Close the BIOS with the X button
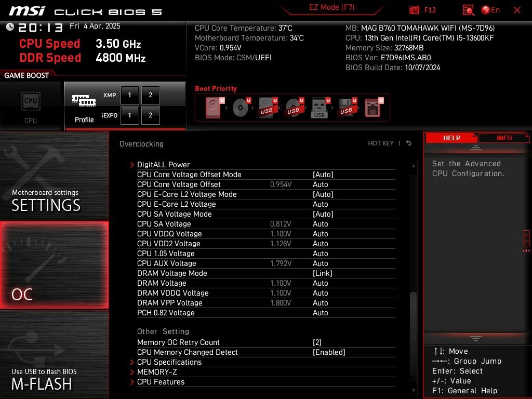The width and height of the screenshot is (532, 399). tap(517, 10)
